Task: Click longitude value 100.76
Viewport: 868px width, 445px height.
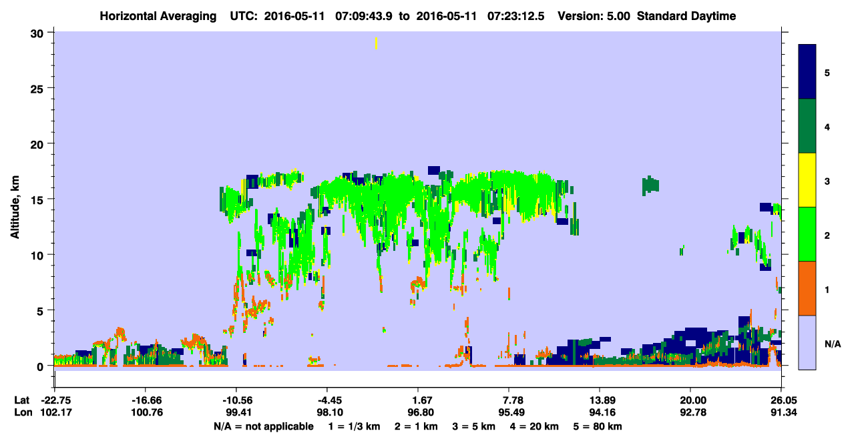Action: (x=146, y=413)
